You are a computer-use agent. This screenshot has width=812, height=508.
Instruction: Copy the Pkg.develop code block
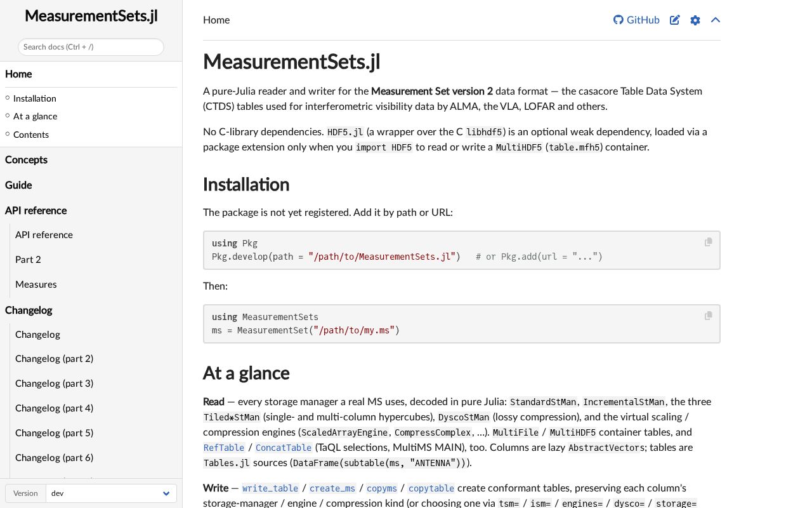708,242
